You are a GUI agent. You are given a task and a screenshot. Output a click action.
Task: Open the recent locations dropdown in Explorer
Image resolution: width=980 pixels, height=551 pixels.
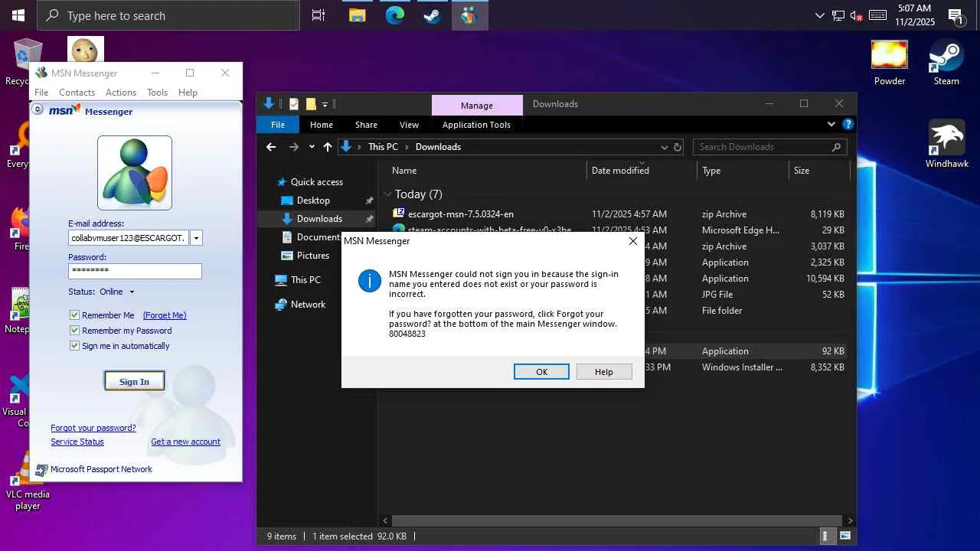pyautogui.click(x=312, y=147)
